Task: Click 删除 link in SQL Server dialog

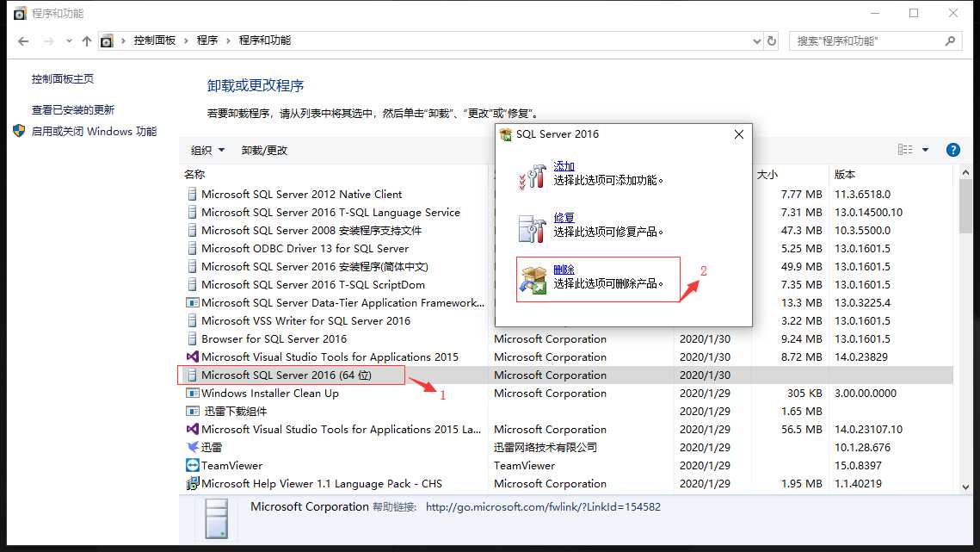Action: click(564, 270)
